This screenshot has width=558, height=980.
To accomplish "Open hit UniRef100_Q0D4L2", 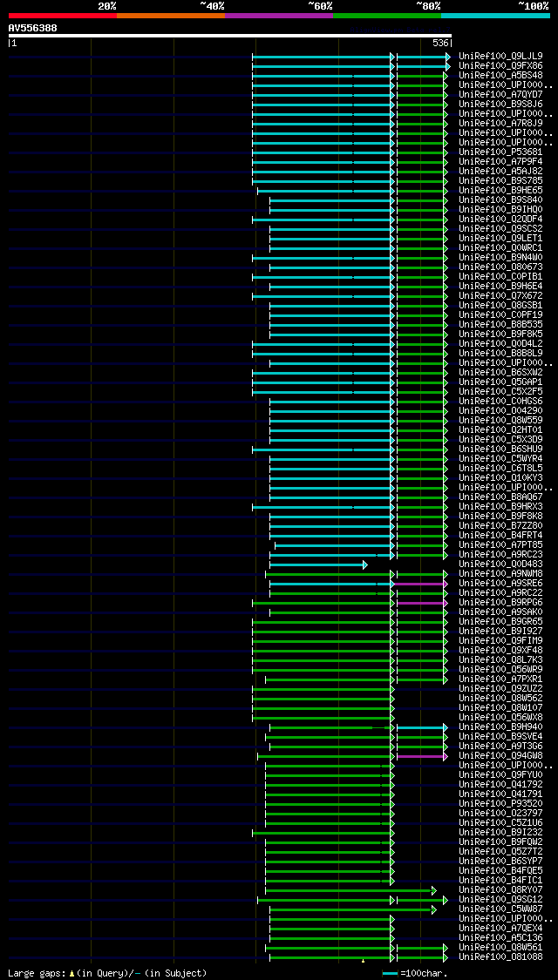I will click(500, 344).
